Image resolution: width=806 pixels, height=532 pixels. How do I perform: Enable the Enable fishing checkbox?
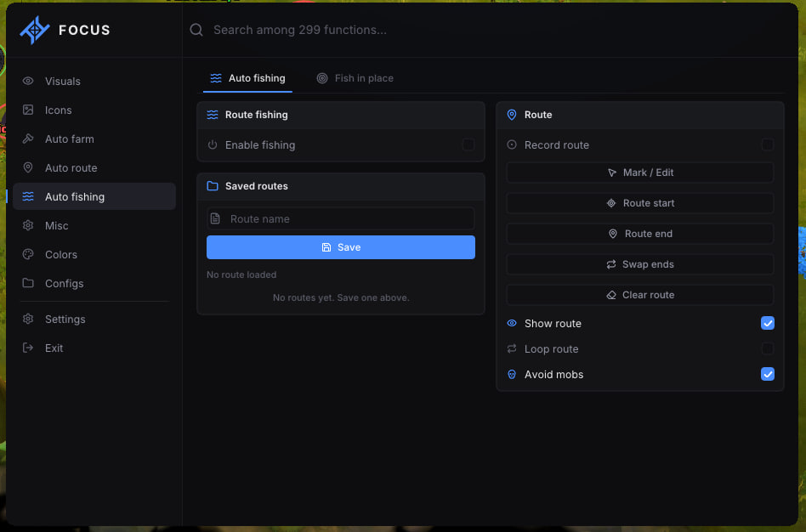(468, 144)
